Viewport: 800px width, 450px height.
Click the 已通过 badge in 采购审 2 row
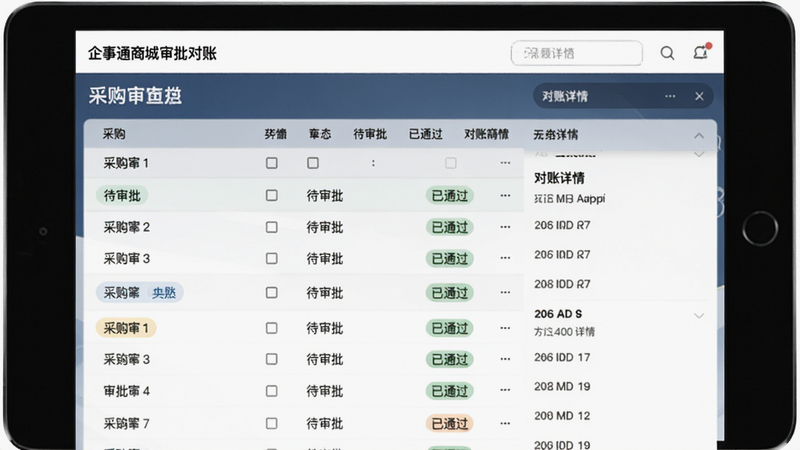tap(449, 227)
